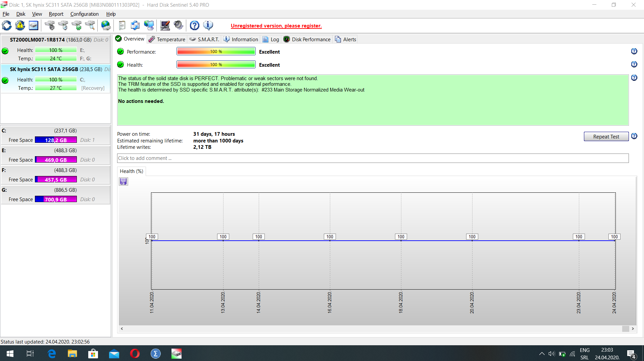Click the comment input field
Image resolution: width=644 pixels, height=361 pixels.
[x=373, y=158]
